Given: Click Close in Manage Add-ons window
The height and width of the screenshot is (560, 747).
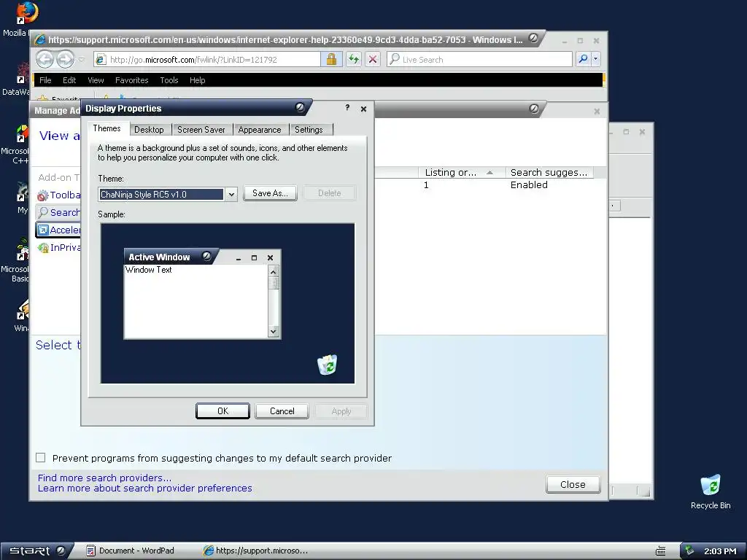Looking at the screenshot, I should pos(573,484).
